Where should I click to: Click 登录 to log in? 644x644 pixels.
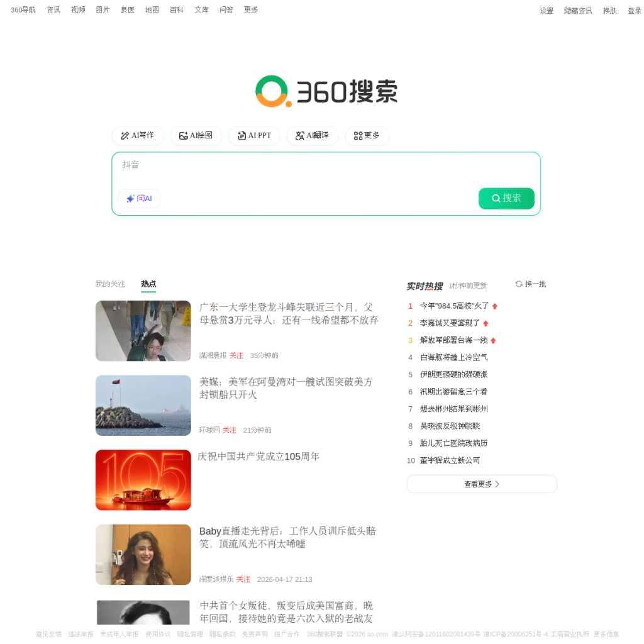click(x=635, y=11)
